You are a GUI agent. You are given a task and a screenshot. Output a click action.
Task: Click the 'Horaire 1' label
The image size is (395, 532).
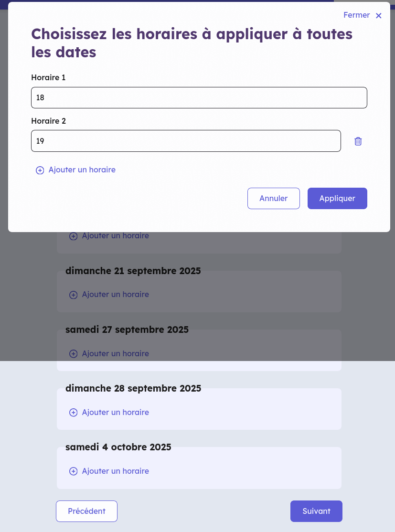[x=48, y=77]
